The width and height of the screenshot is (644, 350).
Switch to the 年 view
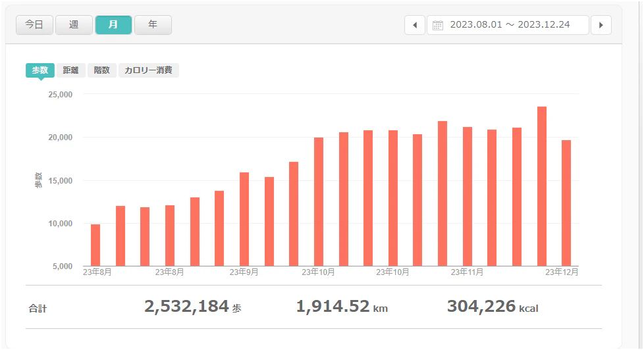click(153, 25)
